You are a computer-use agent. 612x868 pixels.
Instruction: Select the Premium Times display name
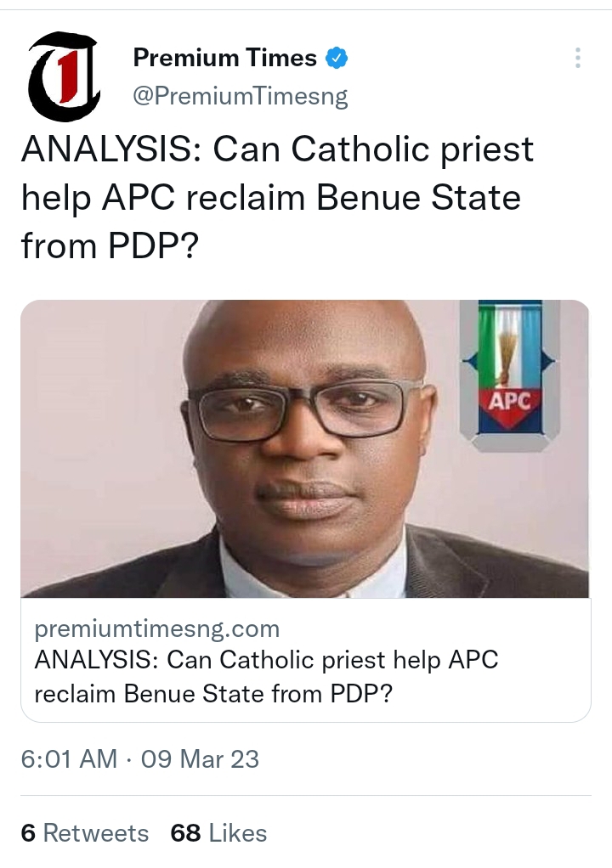(224, 59)
